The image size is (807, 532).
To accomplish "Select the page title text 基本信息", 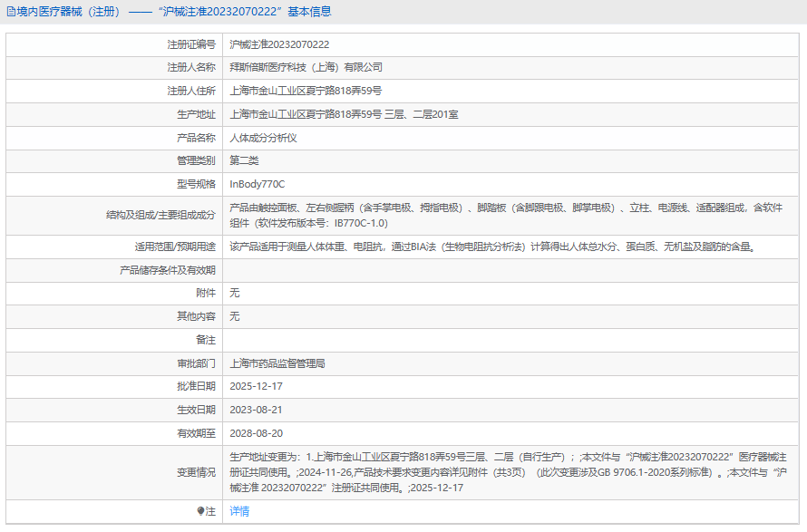I will 309,12.
